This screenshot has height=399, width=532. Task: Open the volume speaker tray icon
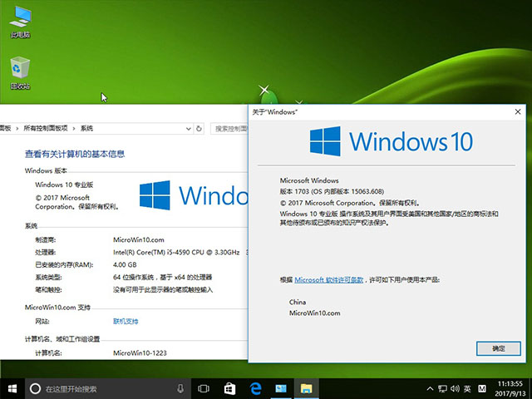(x=455, y=388)
